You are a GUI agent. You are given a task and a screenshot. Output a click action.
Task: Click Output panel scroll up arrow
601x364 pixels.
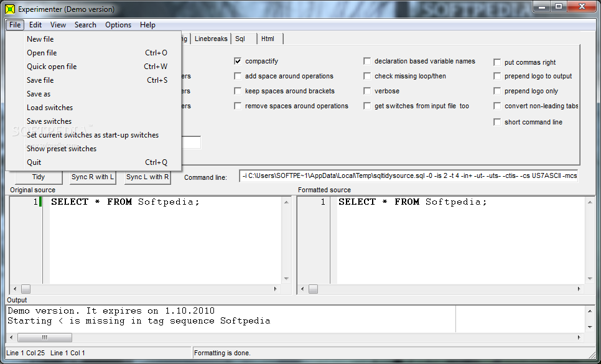click(x=590, y=311)
